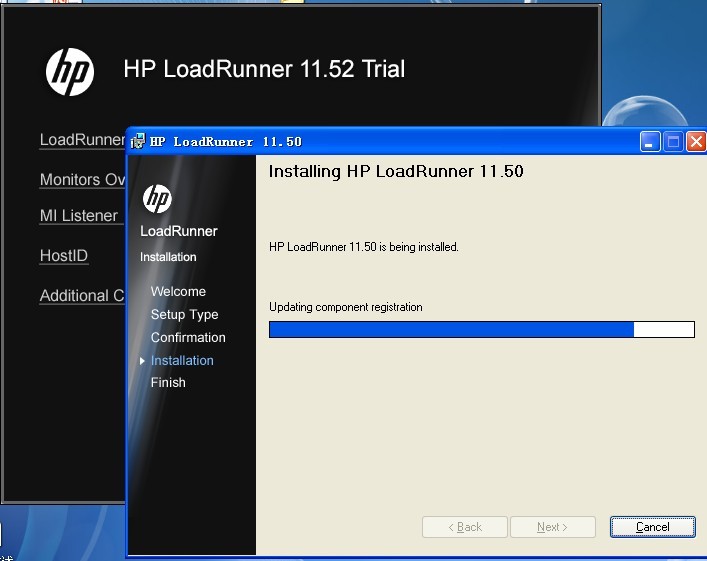Open the Additional C... link in the Trial window
Screen dimensions: 707x561
click(x=82, y=296)
